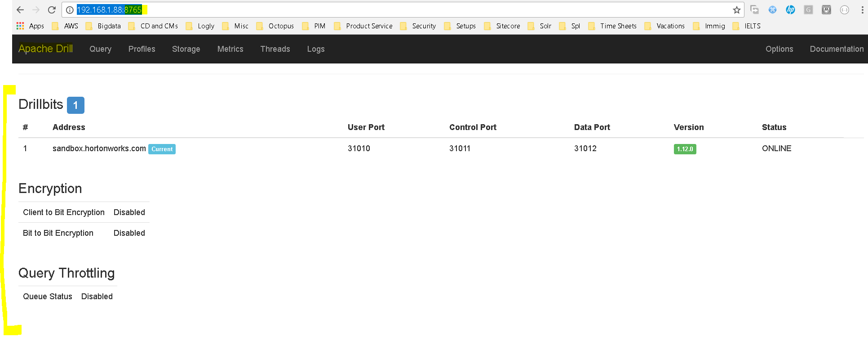Screen dimensions: 868x337
Task: Expand the Time Sheets bookmark folder
Action: pos(612,26)
